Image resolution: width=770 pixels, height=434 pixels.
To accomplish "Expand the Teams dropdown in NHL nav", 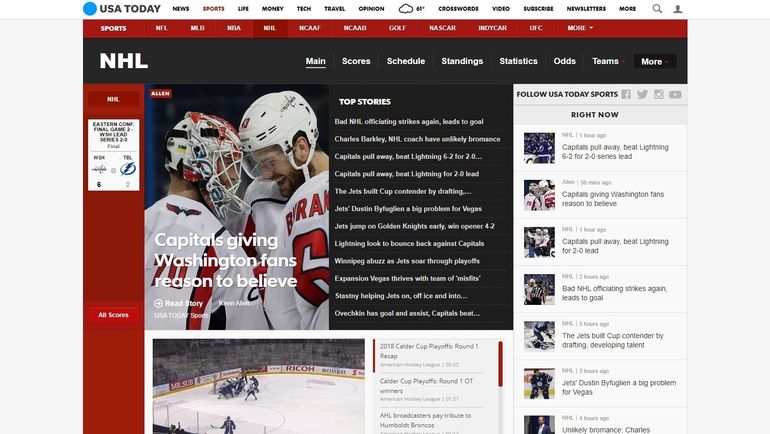I will pos(608,61).
